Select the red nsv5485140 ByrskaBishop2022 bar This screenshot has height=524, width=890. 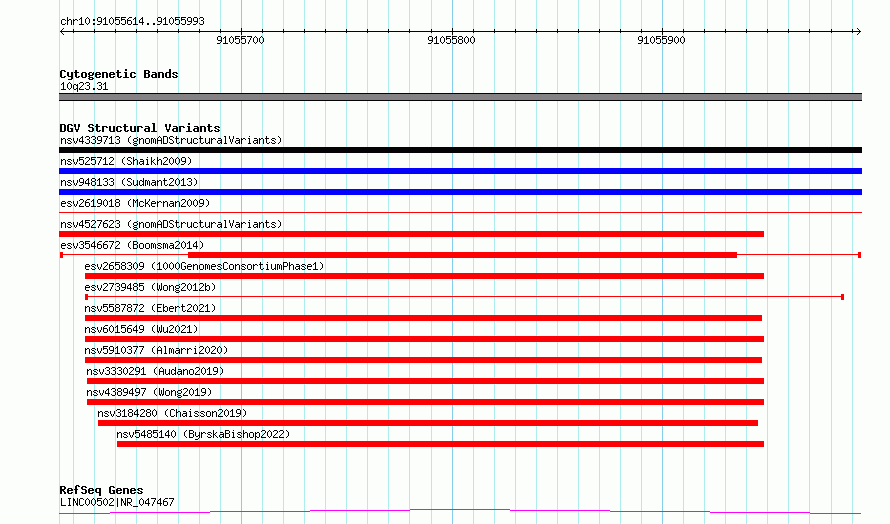[x=440, y=444]
